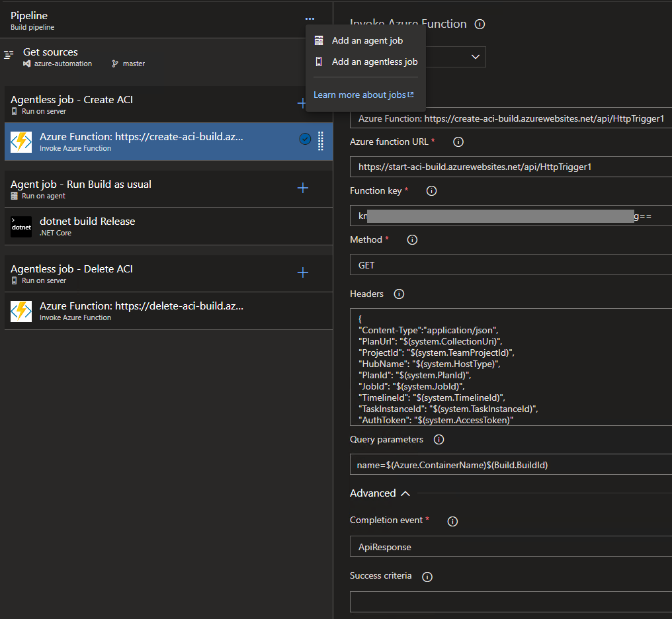Select the Pipeline Build pipeline header

click(x=166, y=20)
